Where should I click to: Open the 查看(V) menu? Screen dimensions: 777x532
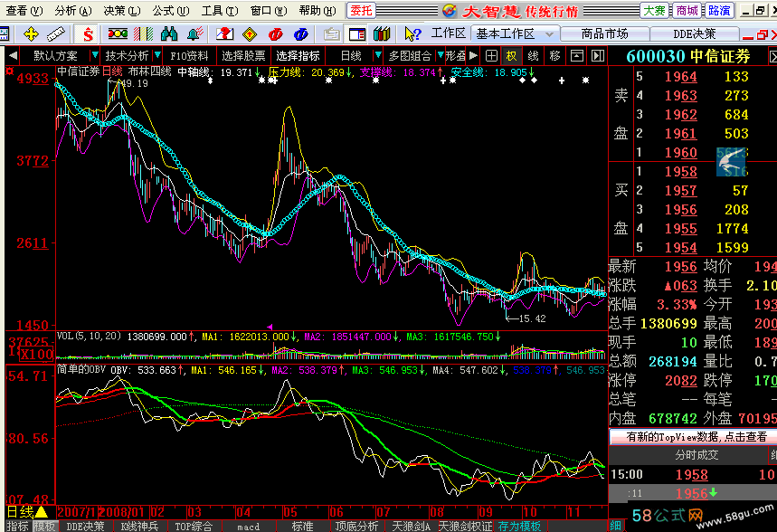pyautogui.click(x=24, y=11)
